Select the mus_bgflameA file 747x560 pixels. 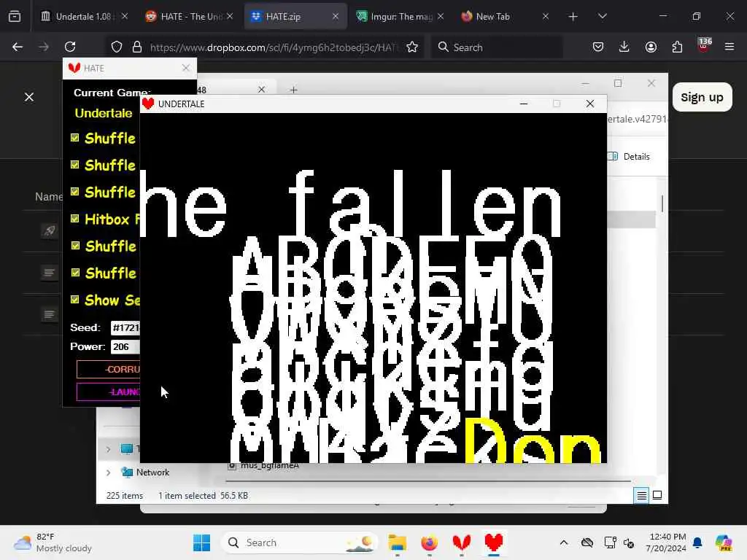coord(263,465)
